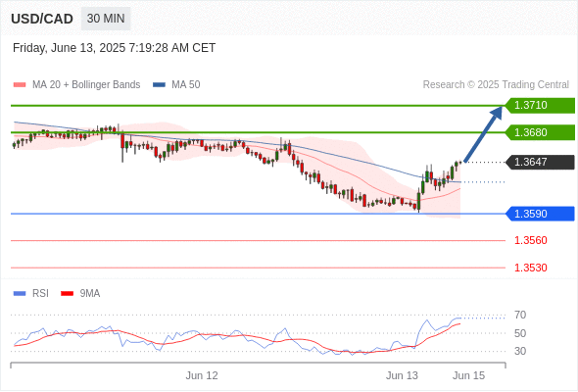
Task: Click the RSI 70 level label
Action: [x=520, y=315]
